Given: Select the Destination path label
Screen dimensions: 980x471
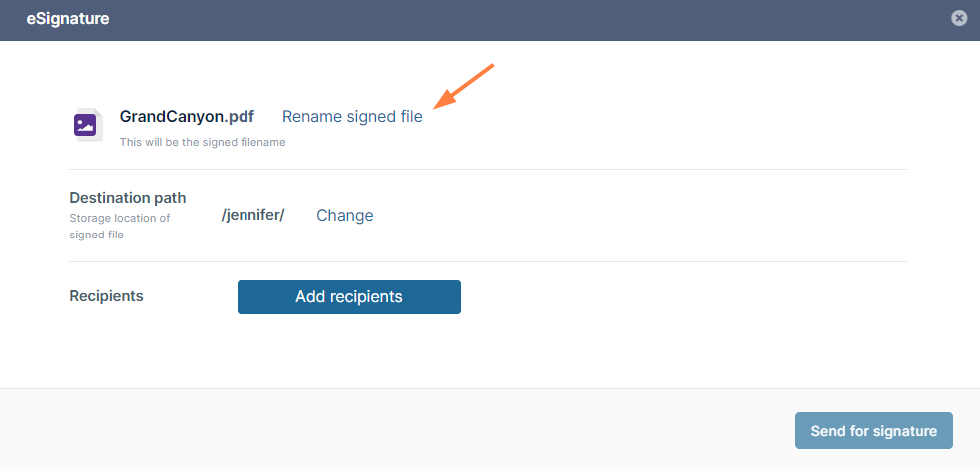Looking at the screenshot, I should 128,198.
